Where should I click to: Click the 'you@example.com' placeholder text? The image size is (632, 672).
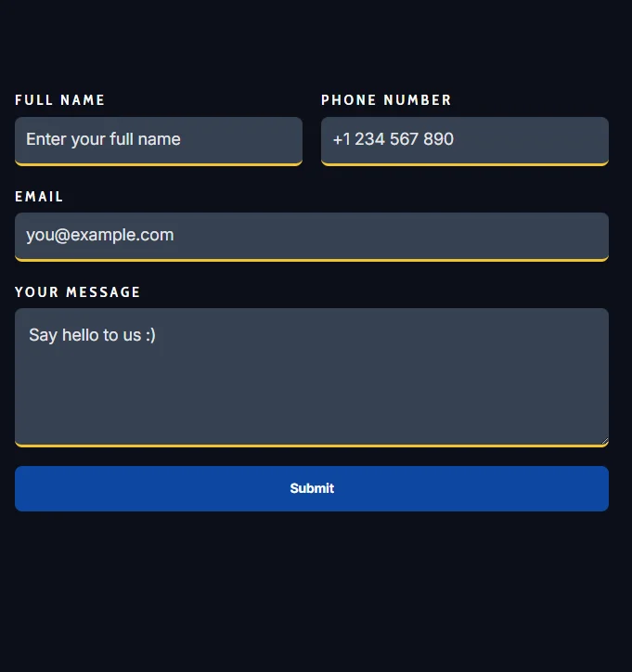point(100,235)
